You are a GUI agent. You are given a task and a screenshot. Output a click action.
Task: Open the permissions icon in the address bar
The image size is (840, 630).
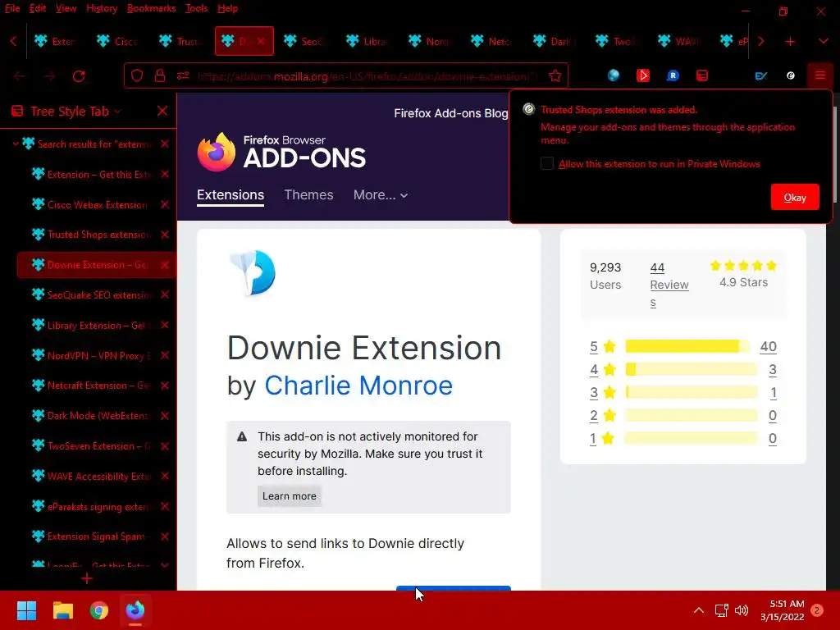coord(183,76)
